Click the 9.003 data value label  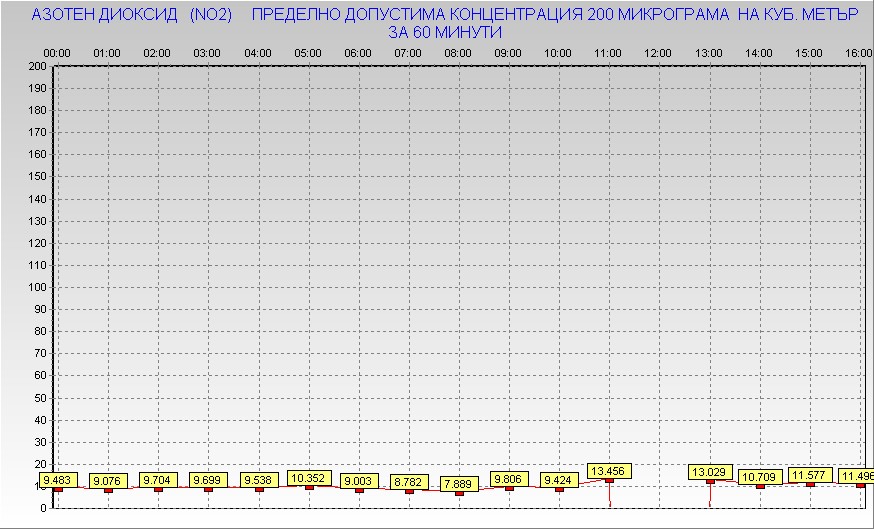pyautogui.click(x=359, y=481)
